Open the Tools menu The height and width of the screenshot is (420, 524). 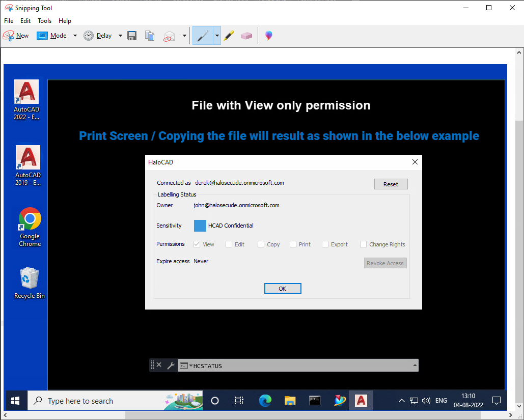pos(44,21)
